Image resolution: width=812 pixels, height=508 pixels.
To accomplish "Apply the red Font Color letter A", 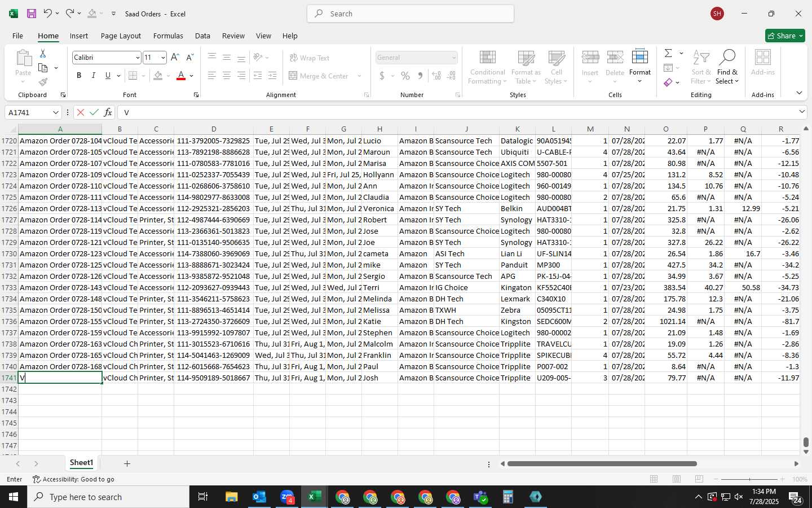I will coord(181,76).
